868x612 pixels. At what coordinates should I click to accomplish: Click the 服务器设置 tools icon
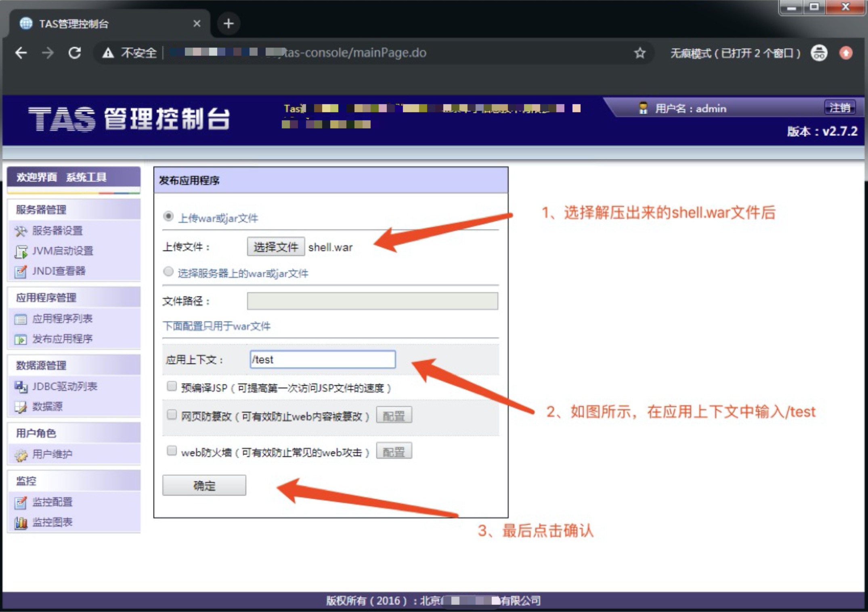(x=21, y=231)
